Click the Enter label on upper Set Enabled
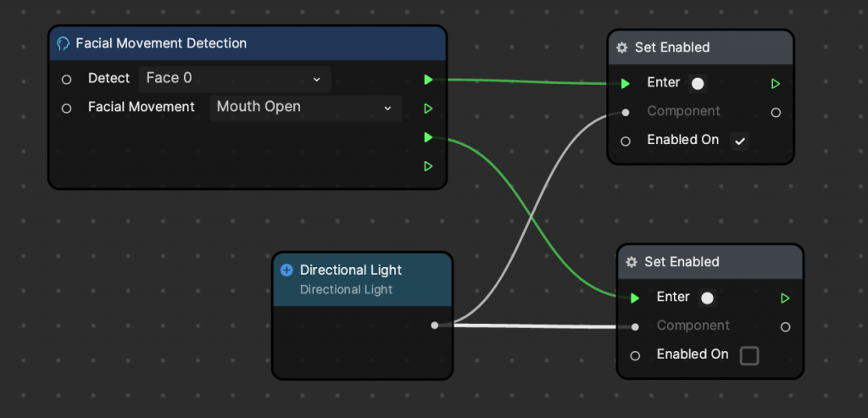Screen dimensions: 868x418 coord(663,82)
